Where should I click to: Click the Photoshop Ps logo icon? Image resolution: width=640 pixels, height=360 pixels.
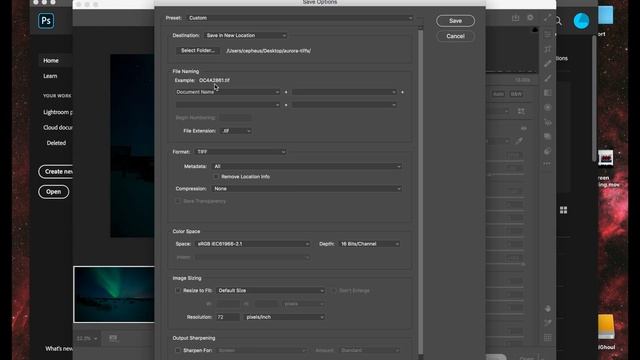[46, 21]
